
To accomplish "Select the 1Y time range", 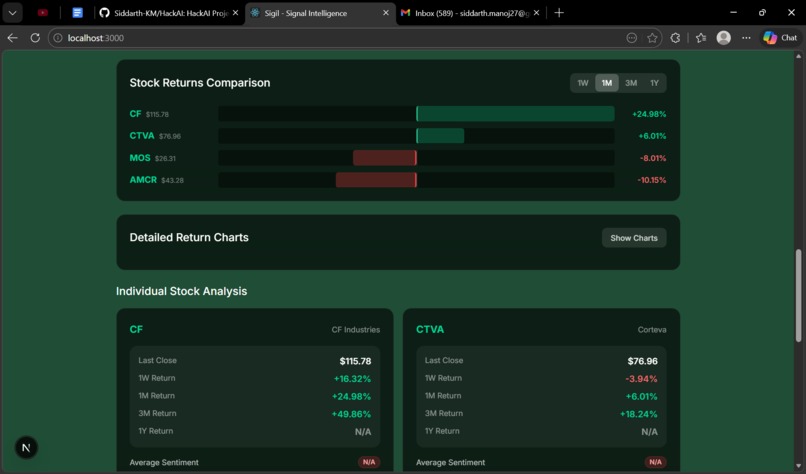I will click(654, 83).
